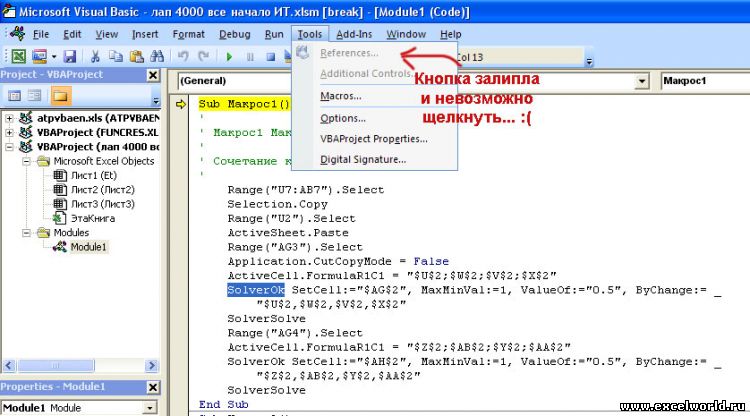
Task: Open Find with the binoculars icon
Action: [x=159, y=57]
